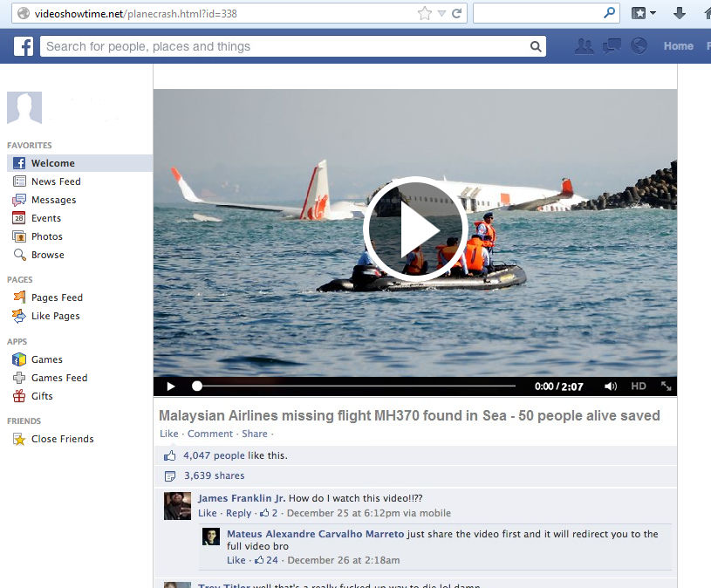Click the profile avatar placeholder
Viewport: 711px width, 588px height.
click(x=24, y=107)
